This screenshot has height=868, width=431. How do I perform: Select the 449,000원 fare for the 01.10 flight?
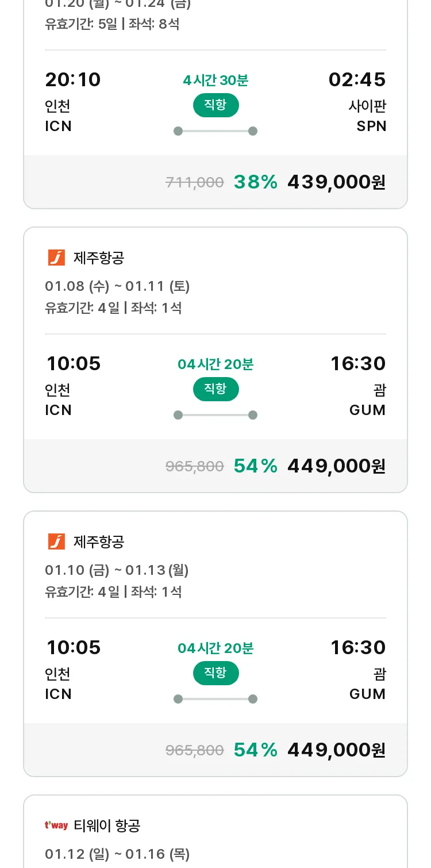click(x=336, y=750)
